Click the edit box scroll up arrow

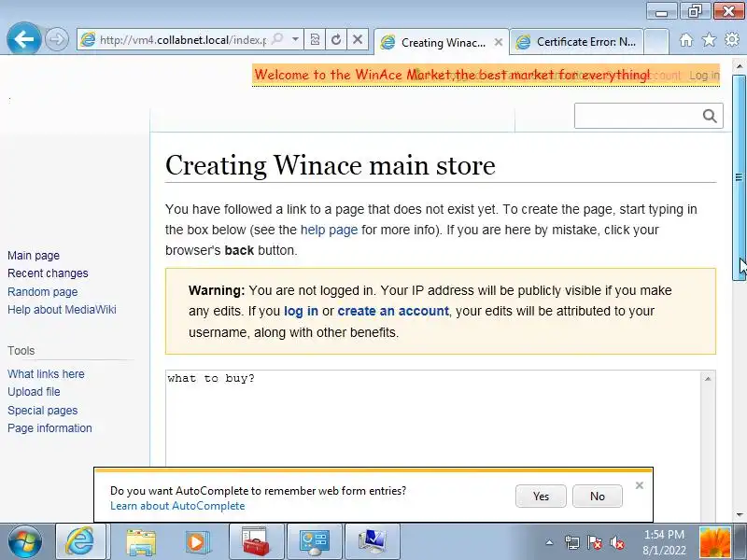(708, 379)
